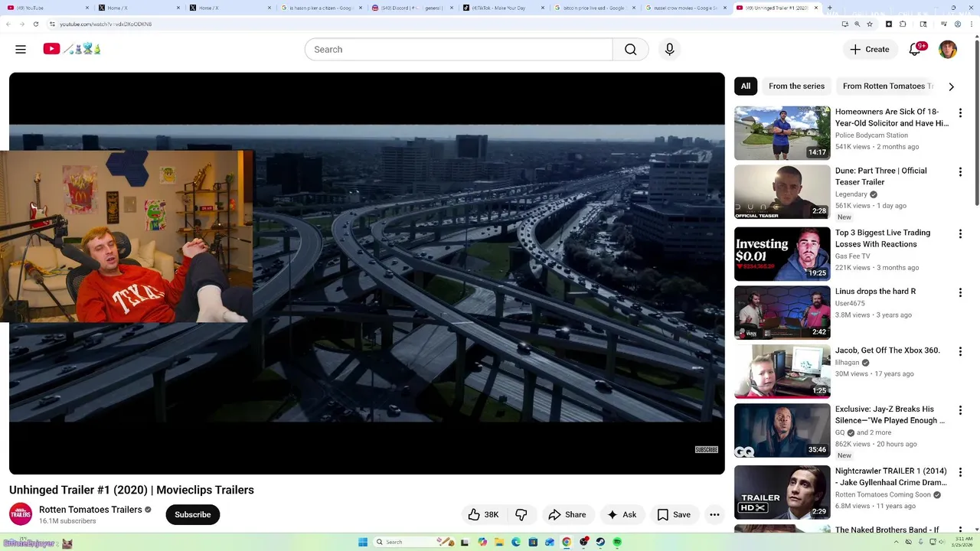Open Jacob Xbox 360 video thumbnail

782,372
